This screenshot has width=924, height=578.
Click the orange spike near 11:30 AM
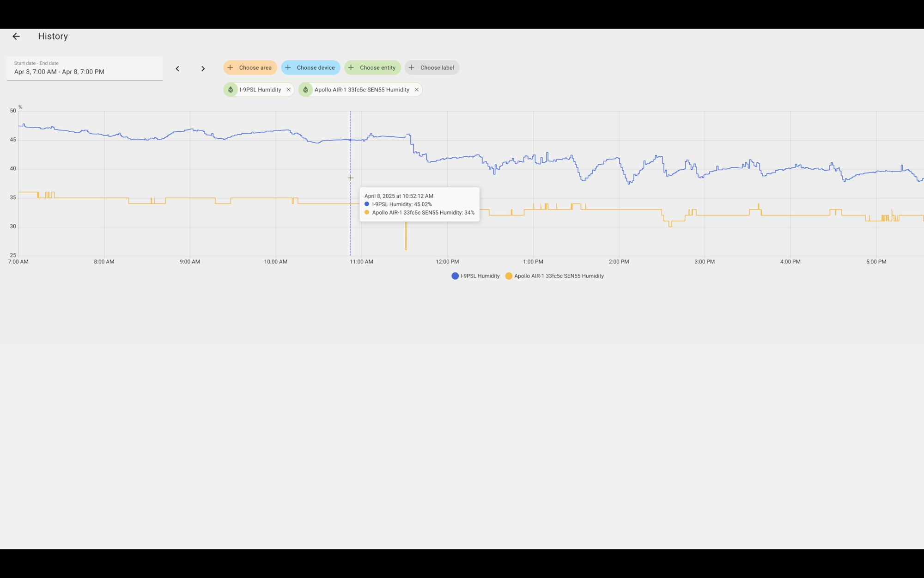click(406, 238)
